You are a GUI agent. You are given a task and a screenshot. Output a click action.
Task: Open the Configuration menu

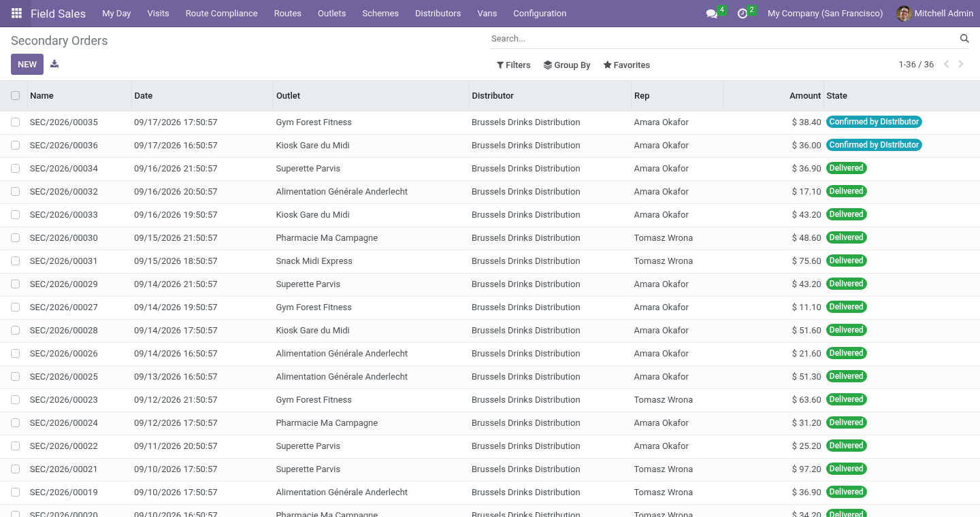coord(540,14)
